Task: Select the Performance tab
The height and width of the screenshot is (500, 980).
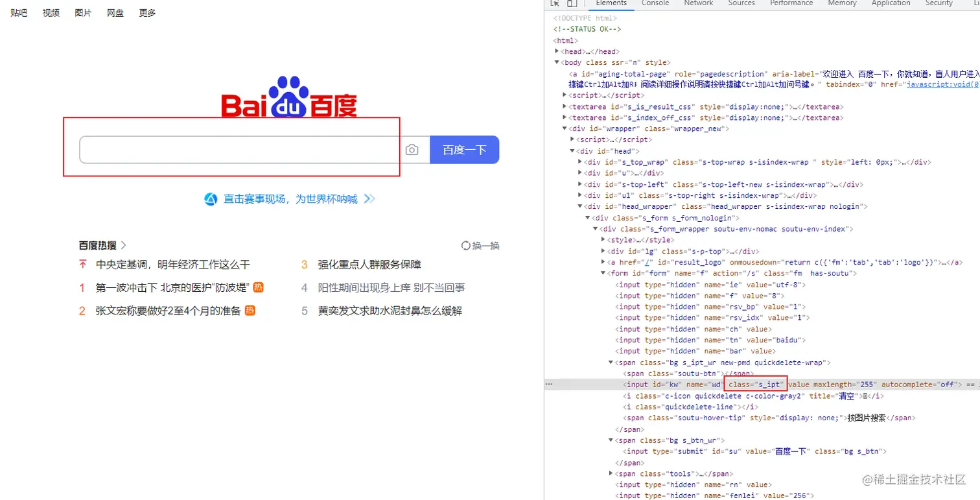Action: (x=791, y=3)
